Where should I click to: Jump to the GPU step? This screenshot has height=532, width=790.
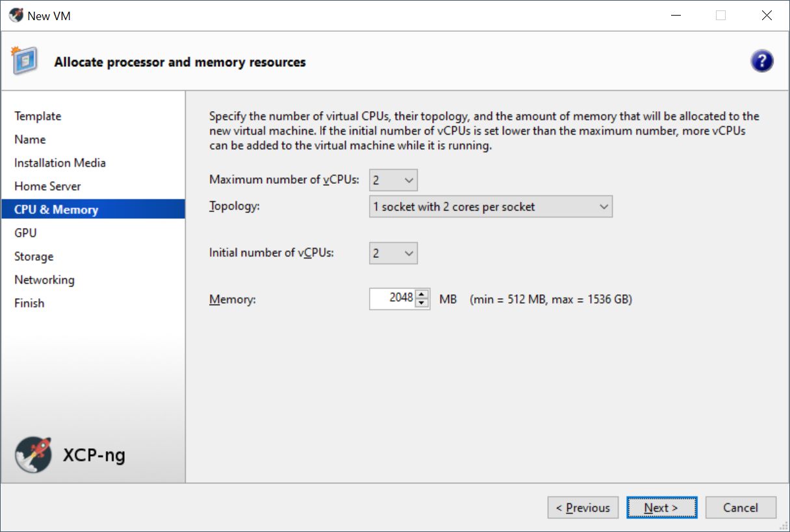[x=25, y=233]
